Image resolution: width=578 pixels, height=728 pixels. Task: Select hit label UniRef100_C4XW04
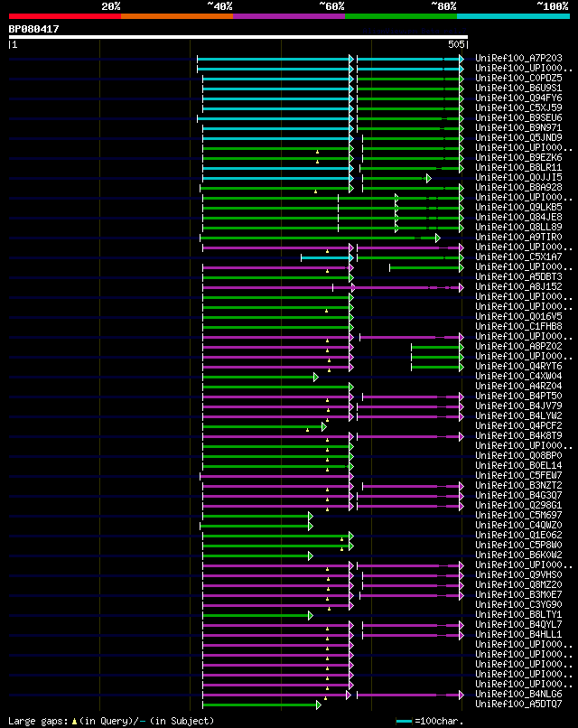point(518,376)
